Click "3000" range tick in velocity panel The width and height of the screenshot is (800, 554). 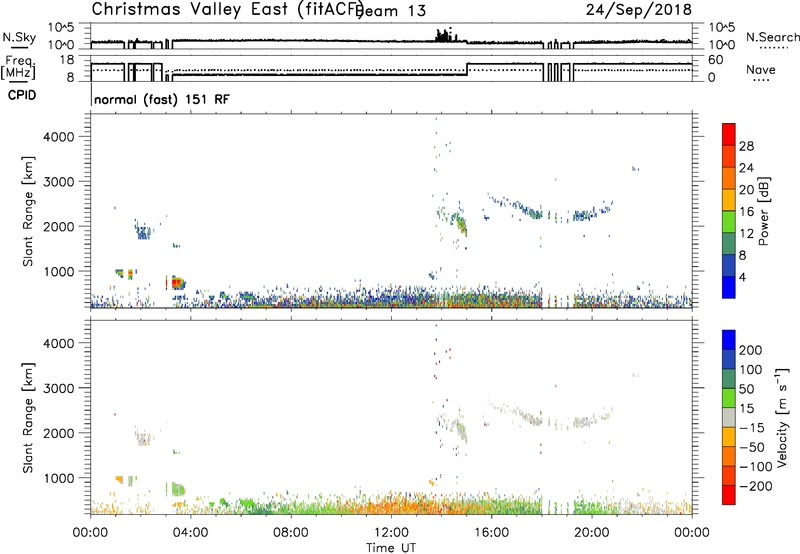point(59,388)
